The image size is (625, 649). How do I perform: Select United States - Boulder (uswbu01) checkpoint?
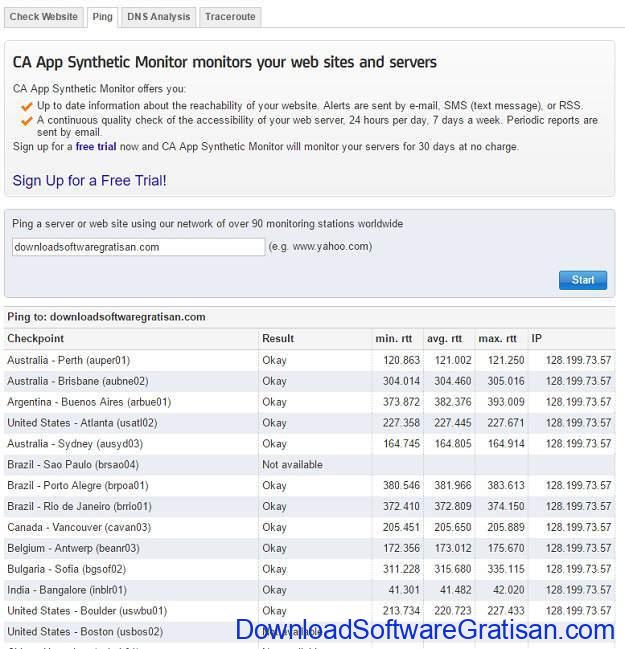click(x=87, y=611)
